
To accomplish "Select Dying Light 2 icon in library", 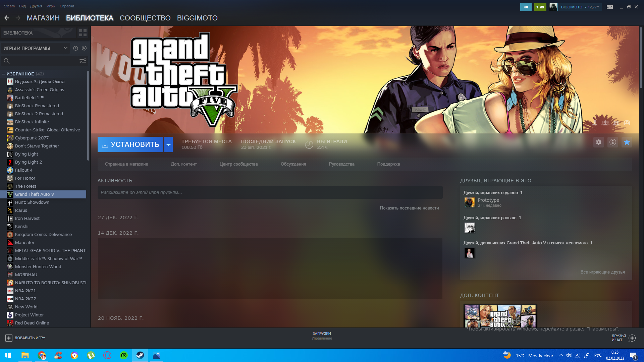I will [10, 162].
